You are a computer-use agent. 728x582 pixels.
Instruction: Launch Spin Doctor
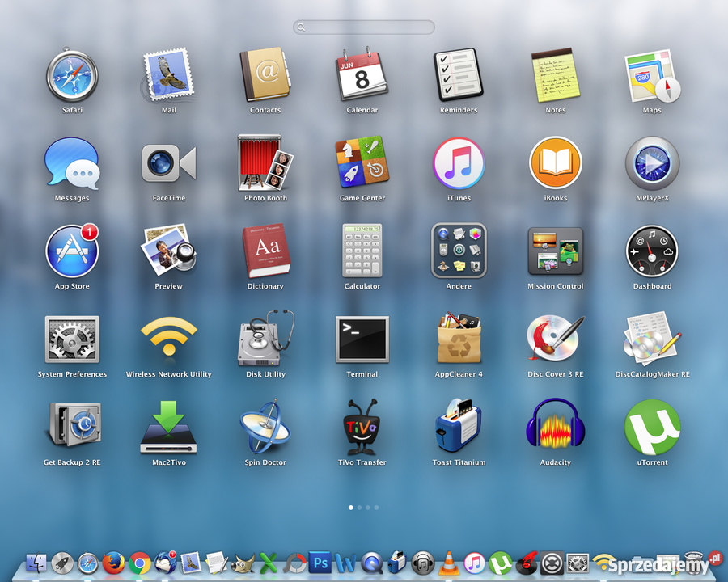point(265,427)
